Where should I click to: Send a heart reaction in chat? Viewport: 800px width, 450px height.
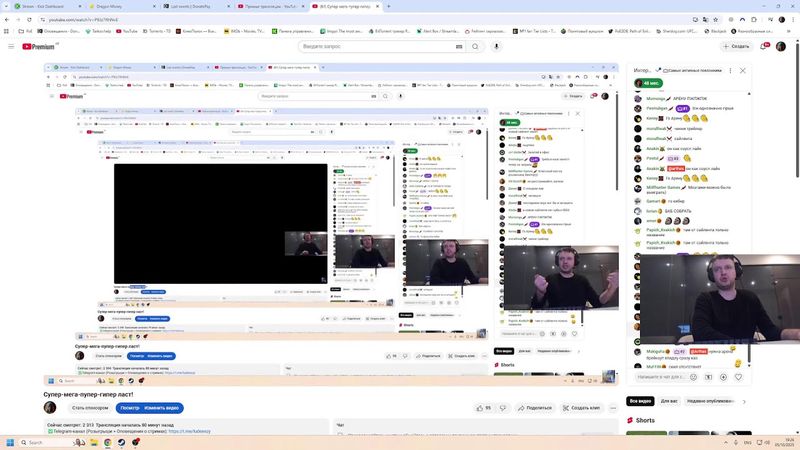click(740, 377)
